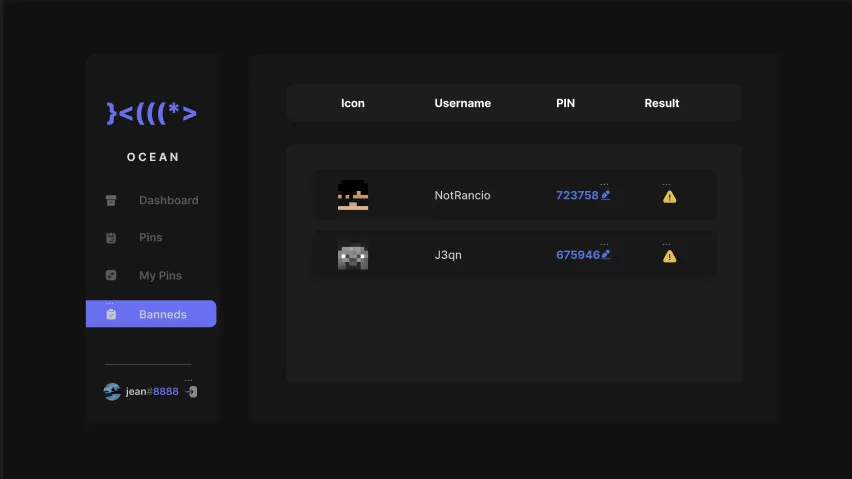Image resolution: width=852 pixels, height=479 pixels.
Task: Open the Dashboard menu item
Action: point(168,200)
